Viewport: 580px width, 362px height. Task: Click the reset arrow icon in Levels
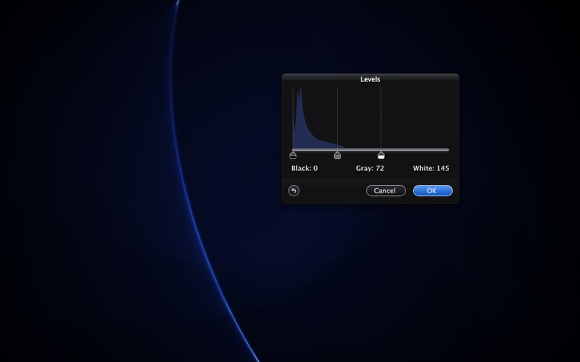pos(294,191)
